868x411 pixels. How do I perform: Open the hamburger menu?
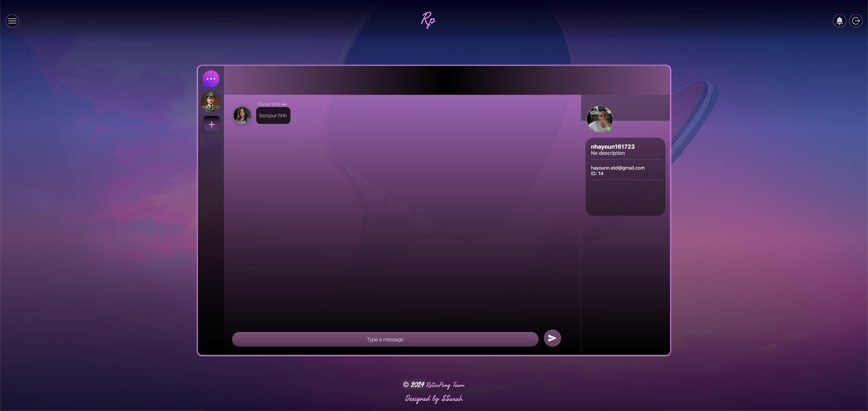point(13,21)
